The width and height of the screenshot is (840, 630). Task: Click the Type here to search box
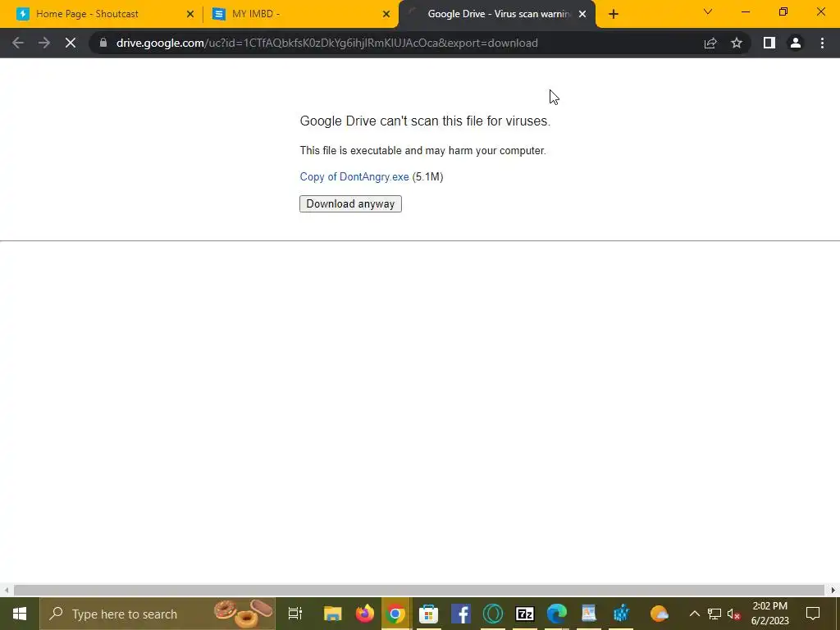click(157, 614)
